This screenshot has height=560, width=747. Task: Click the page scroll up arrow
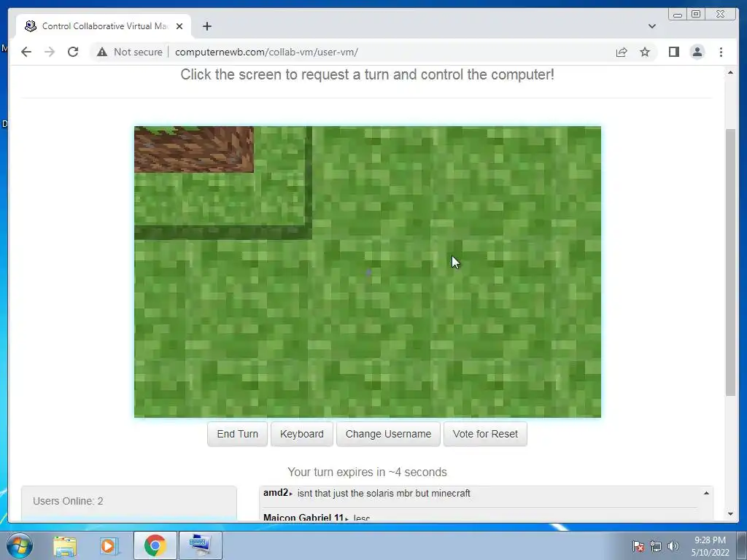730,73
